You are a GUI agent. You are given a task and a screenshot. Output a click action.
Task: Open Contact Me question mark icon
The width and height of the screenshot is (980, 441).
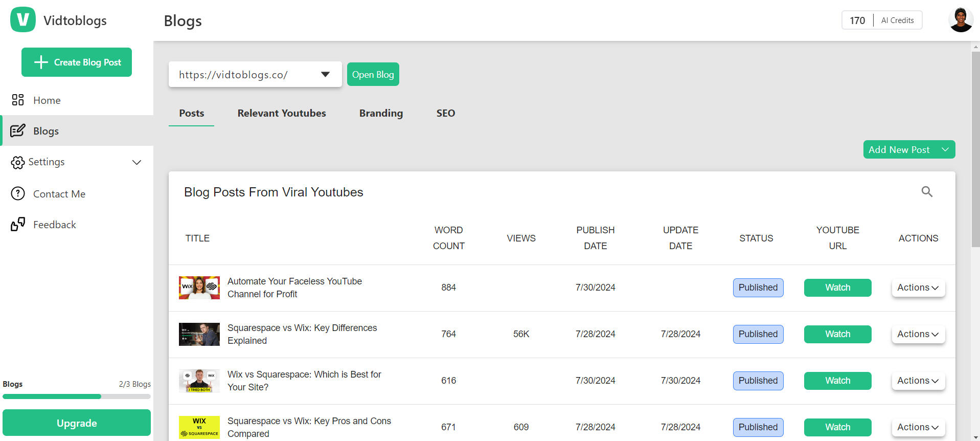click(x=18, y=193)
